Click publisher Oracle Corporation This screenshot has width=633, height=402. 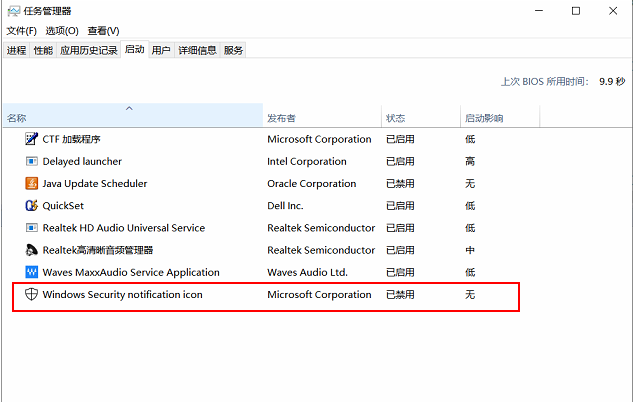312,184
